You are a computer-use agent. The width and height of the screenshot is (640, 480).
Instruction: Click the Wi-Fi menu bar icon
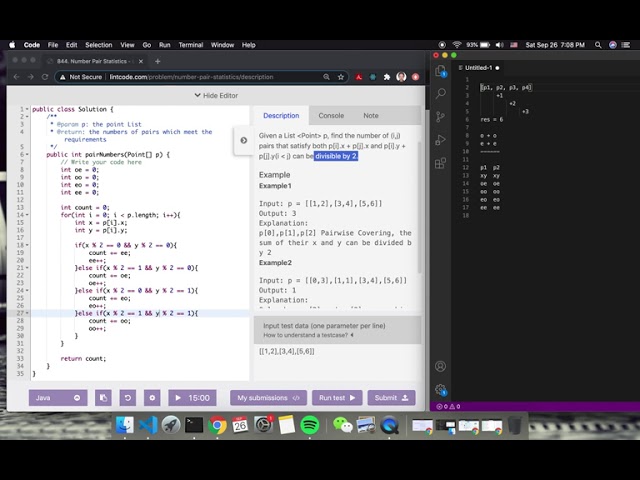457,45
